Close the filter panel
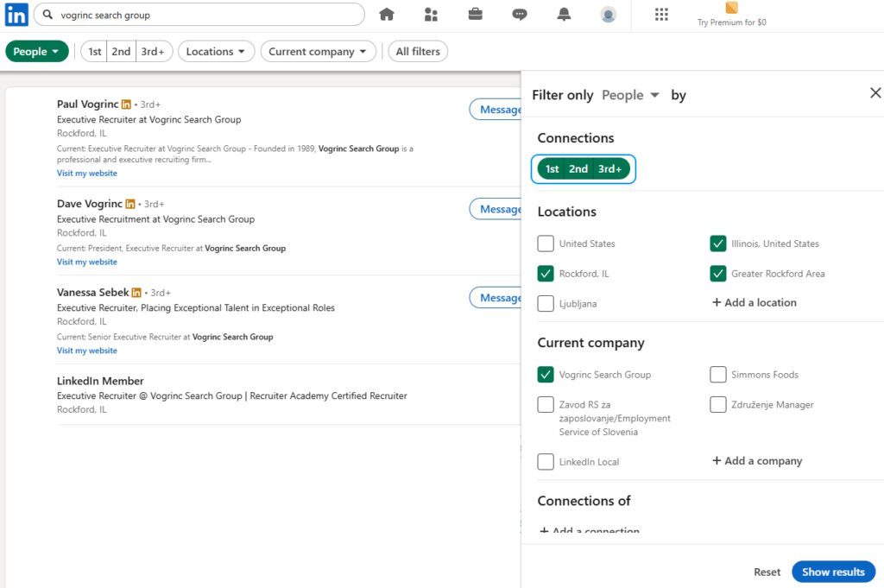 point(875,92)
